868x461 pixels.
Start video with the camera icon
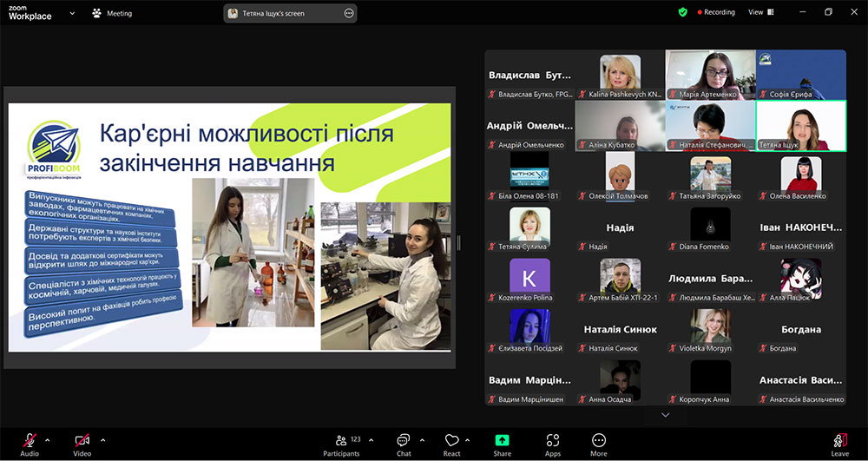point(82,440)
